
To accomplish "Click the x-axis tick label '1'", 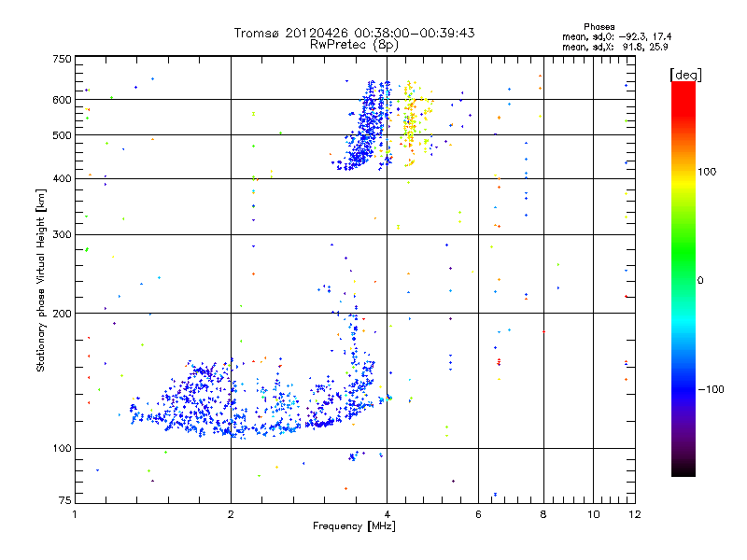I will [x=76, y=514].
